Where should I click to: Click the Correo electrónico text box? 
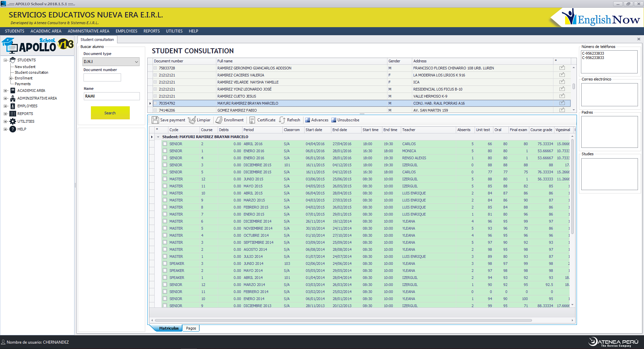coord(609,95)
